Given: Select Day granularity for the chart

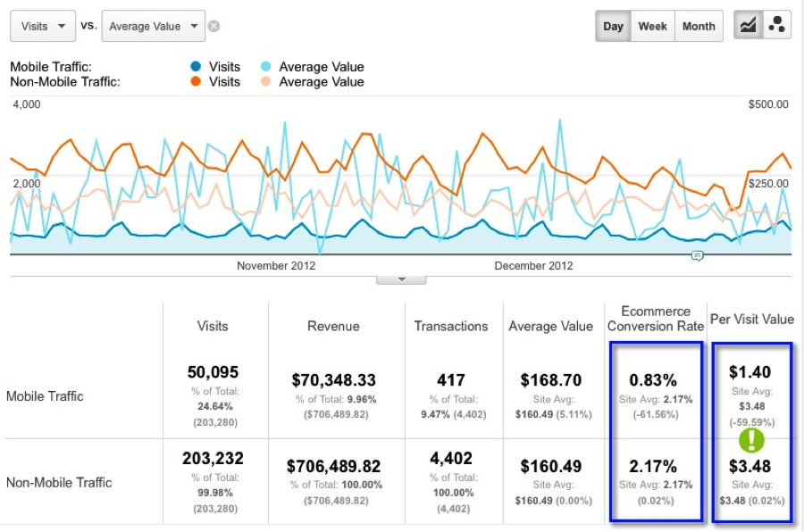Looking at the screenshot, I should click(x=613, y=26).
